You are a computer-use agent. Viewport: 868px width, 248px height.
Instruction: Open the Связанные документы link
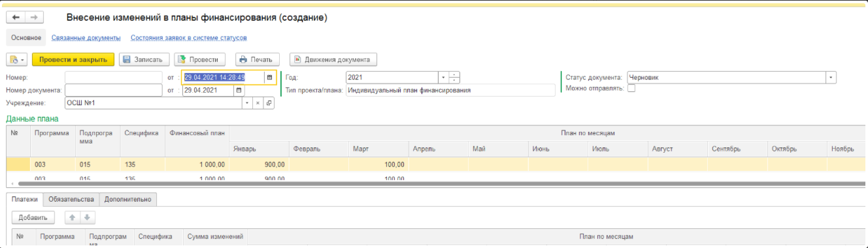click(86, 38)
